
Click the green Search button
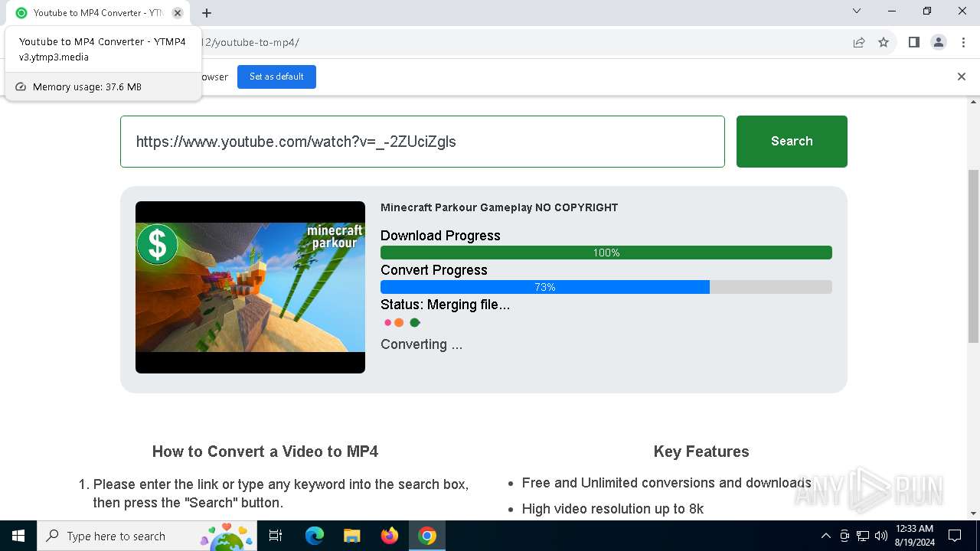point(792,142)
